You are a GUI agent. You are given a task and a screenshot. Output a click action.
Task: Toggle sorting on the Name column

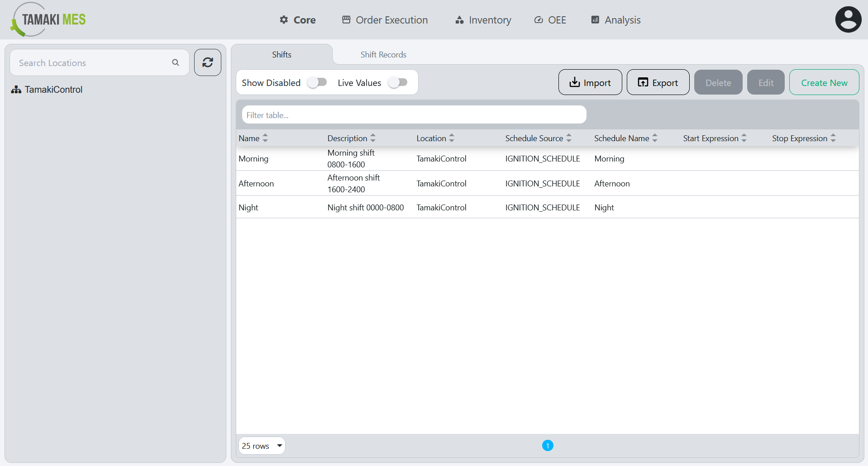[265, 138]
